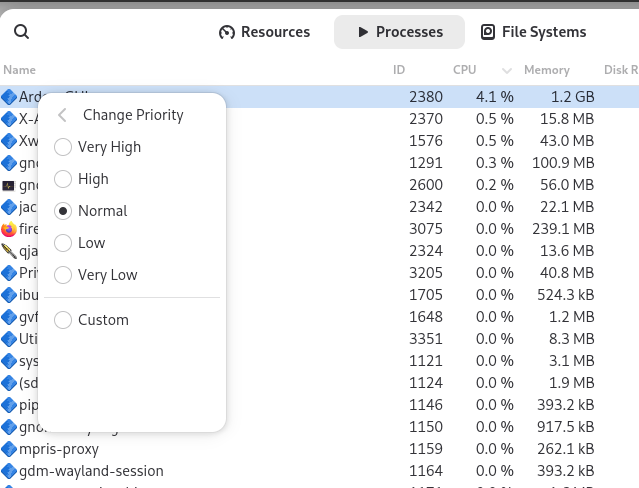
Task: Select the Custom priority option
Action: coord(63,320)
